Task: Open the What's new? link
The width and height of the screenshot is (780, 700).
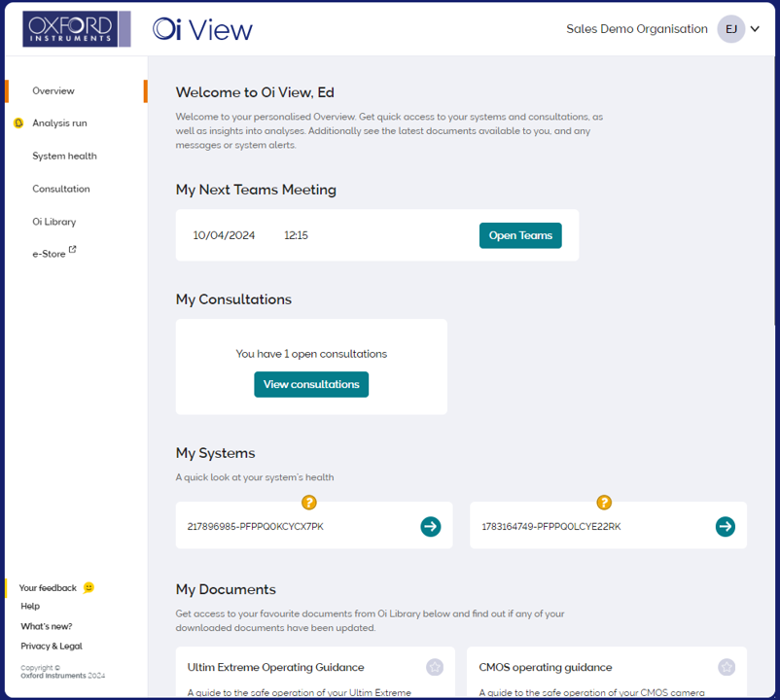Action: coord(46,626)
